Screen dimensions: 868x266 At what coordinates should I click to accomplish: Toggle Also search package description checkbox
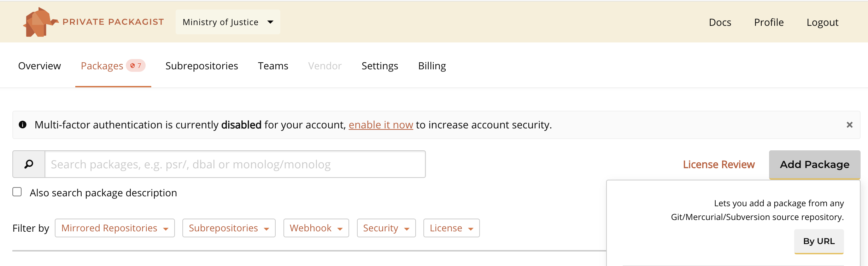(x=17, y=192)
